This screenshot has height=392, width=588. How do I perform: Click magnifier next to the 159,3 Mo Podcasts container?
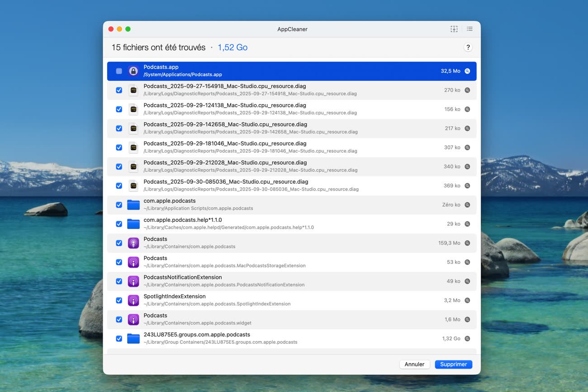[467, 243]
